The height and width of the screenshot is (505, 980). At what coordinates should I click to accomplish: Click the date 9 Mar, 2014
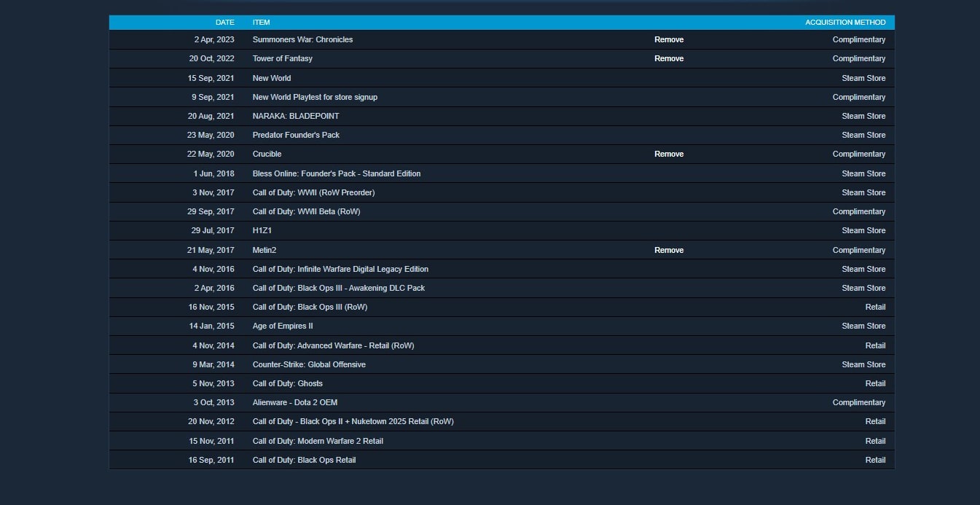pos(213,364)
